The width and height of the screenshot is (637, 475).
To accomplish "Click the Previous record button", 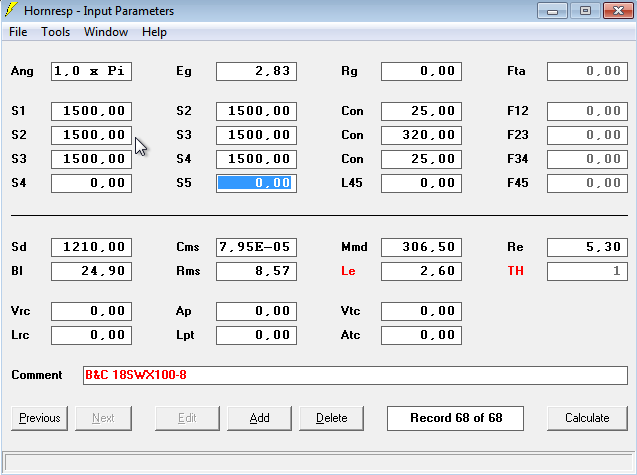I will point(39,418).
